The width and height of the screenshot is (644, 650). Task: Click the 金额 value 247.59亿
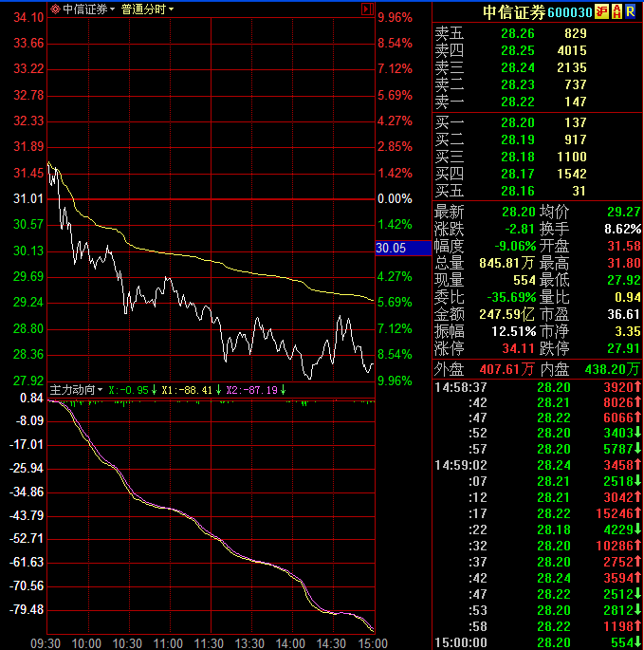506,314
